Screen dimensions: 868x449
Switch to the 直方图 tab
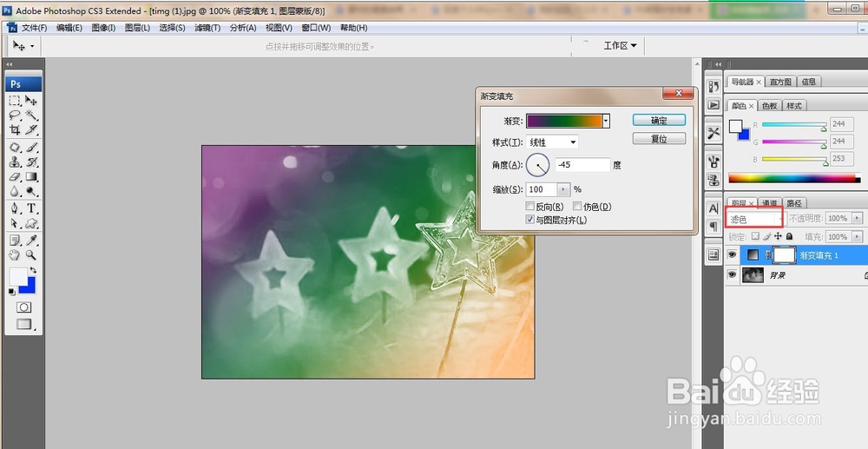(x=780, y=82)
